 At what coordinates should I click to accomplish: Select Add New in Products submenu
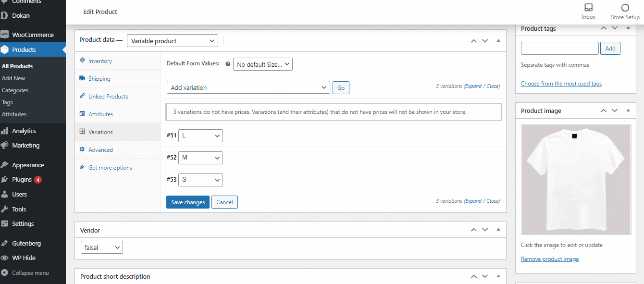13,78
